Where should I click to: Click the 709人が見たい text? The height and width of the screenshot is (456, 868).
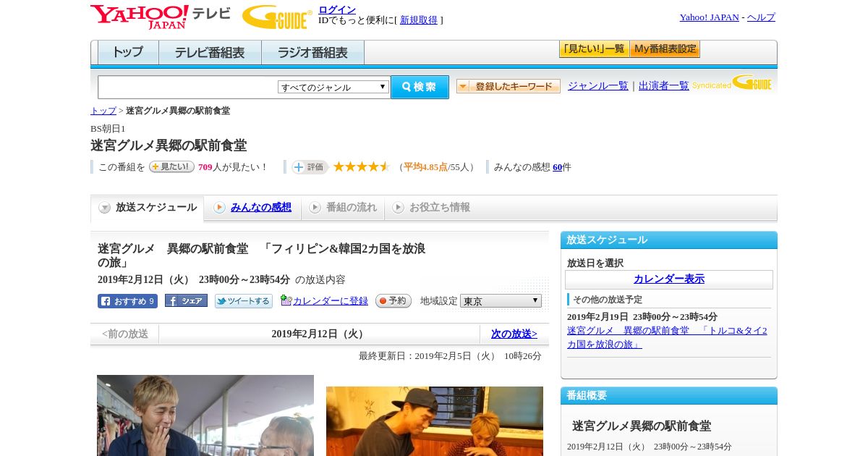pyautogui.click(x=232, y=167)
